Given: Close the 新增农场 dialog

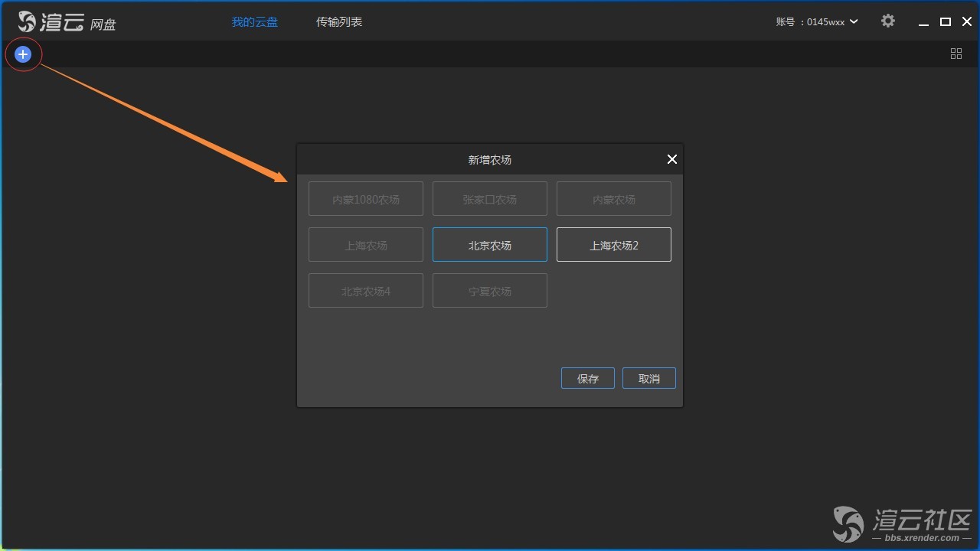Looking at the screenshot, I should pos(671,159).
